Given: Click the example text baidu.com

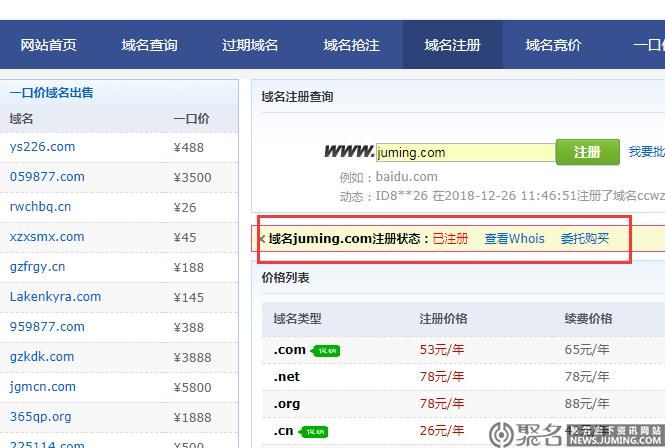Looking at the screenshot, I should click(x=406, y=176).
